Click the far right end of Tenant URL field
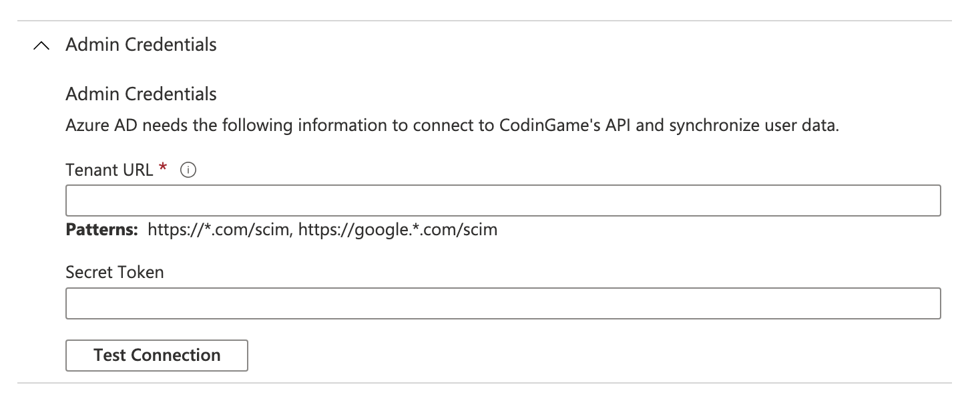The image size is (980, 405). coord(932,200)
